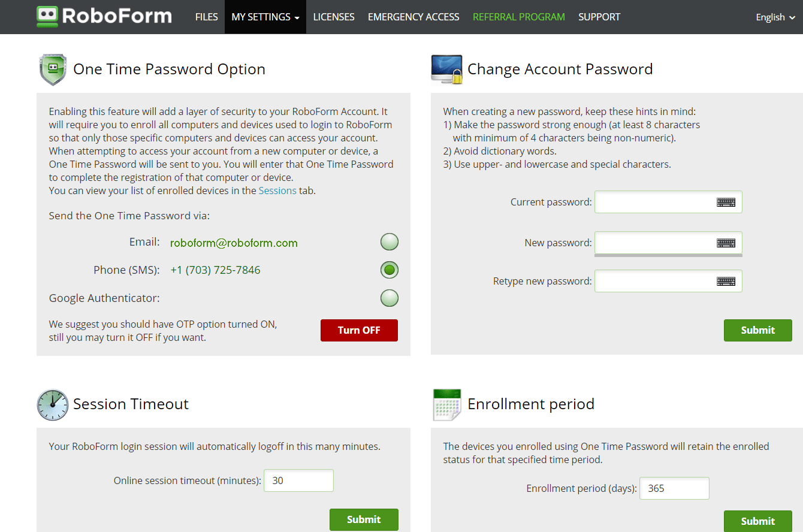Open the Sessions tab link
803x532 pixels.
[x=277, y=190]
